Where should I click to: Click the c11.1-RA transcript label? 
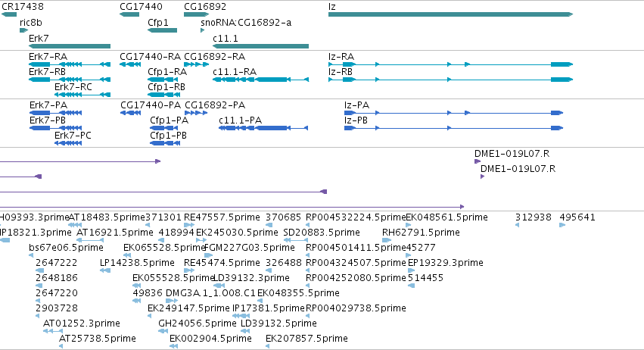click(x=235, y=72)
